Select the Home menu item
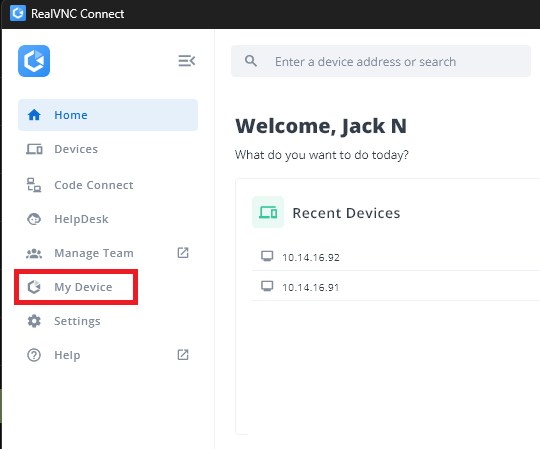 pos(108,115)
